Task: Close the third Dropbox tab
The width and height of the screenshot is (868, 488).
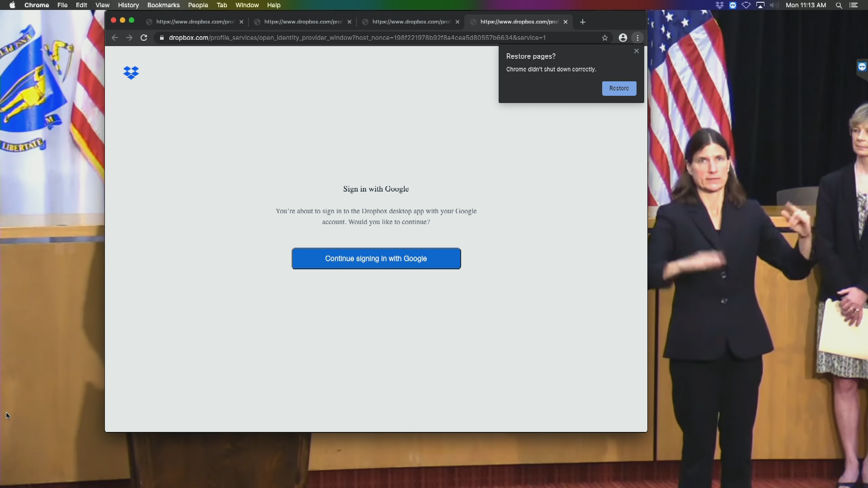Action: pyautogui.click(x=458, y=22)
